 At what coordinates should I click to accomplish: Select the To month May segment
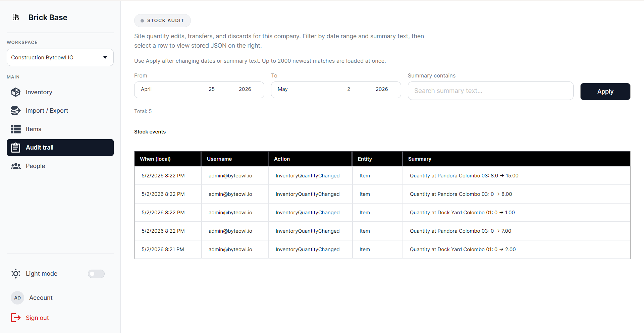point(283,89)
